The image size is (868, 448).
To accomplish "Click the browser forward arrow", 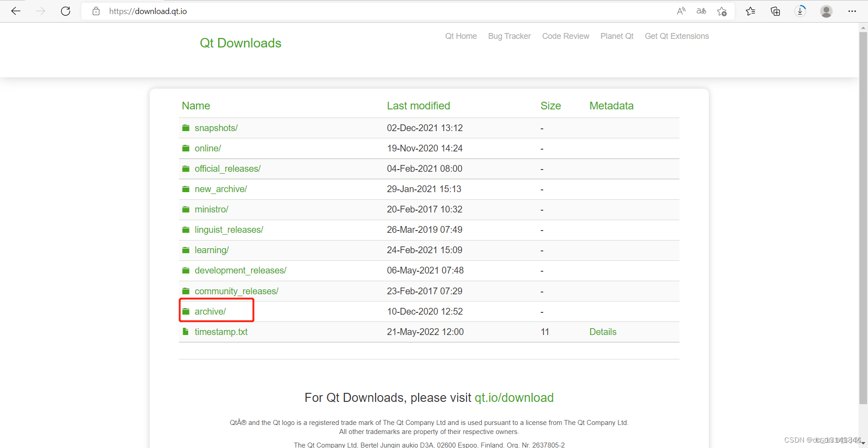I will click(x=41, y=11).
